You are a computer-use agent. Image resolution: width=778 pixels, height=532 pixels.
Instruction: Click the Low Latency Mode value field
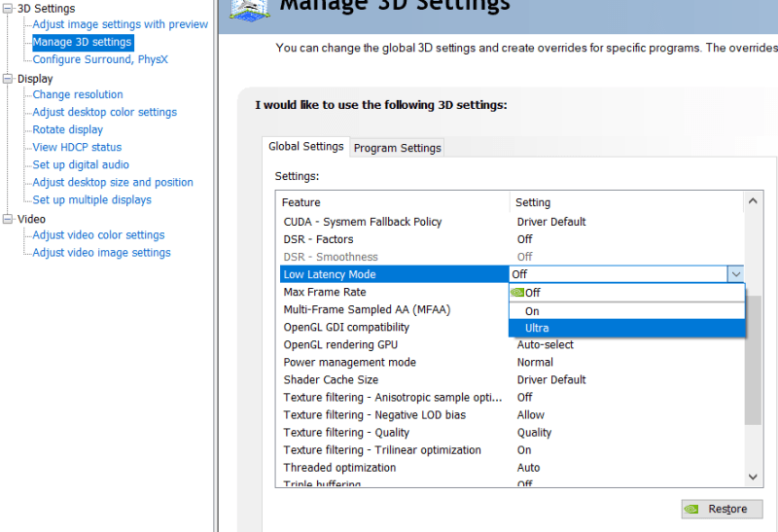tap(619, 274)
